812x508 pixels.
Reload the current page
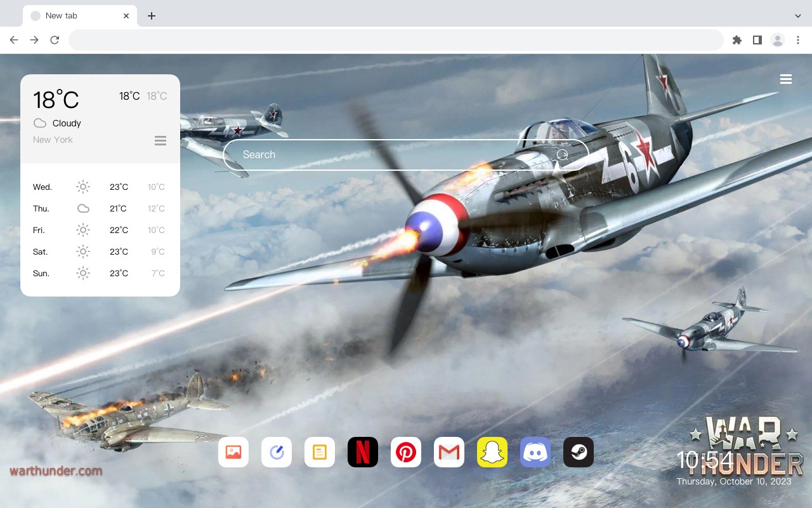[x=55, y=40]
